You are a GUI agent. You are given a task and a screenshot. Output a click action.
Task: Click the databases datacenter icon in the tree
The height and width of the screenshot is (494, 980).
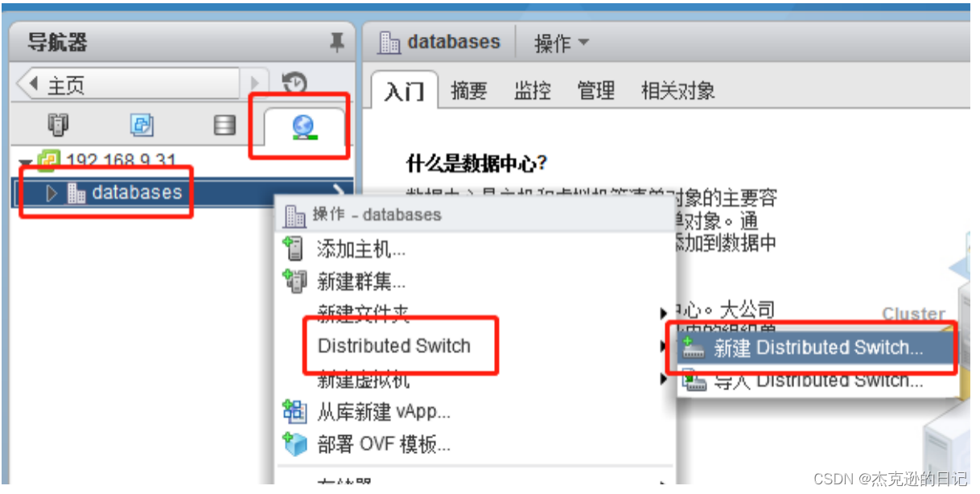pos(76,193)
